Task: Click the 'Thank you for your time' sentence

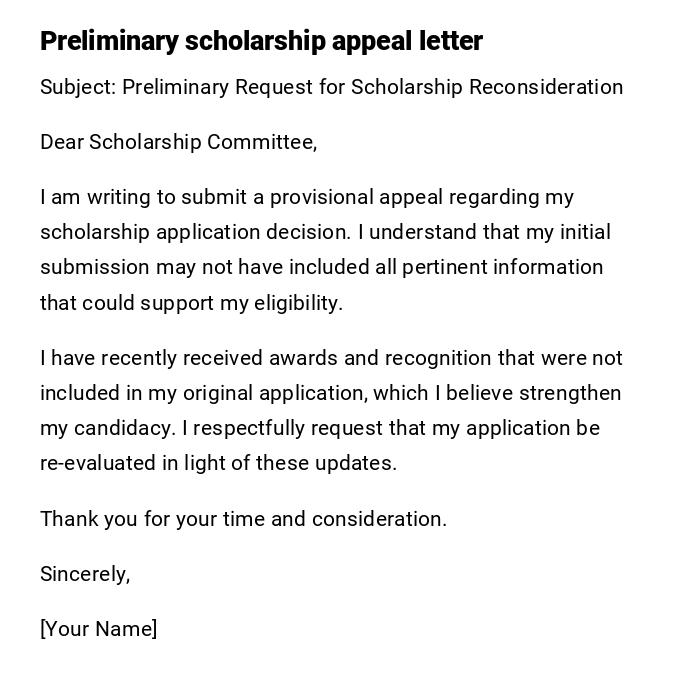Action: [x=243, y=519]
